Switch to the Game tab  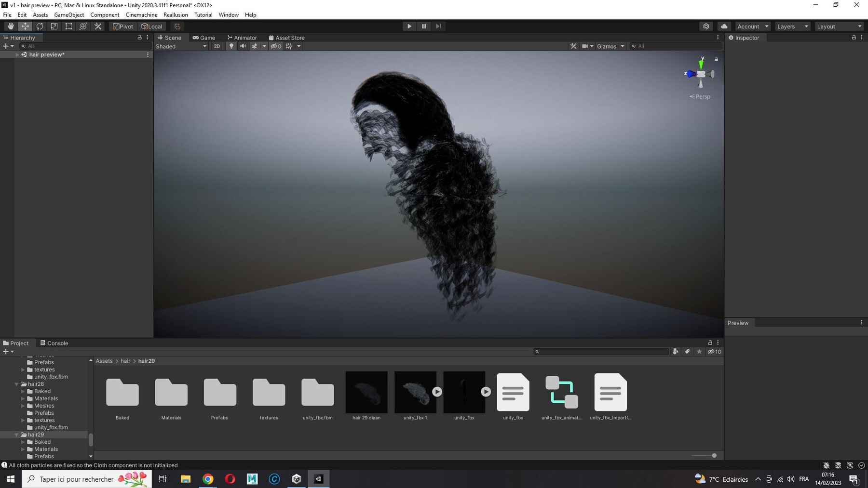(204, 38)
